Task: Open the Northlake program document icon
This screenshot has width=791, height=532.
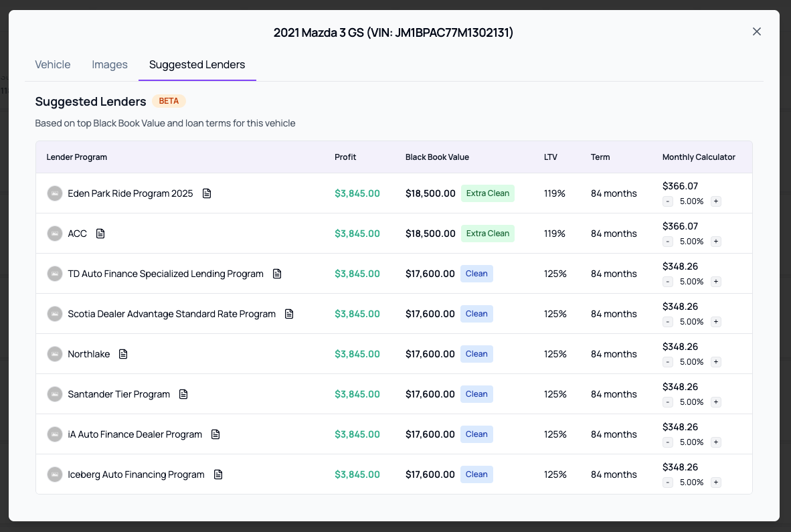Action: (x=123, y=354)
